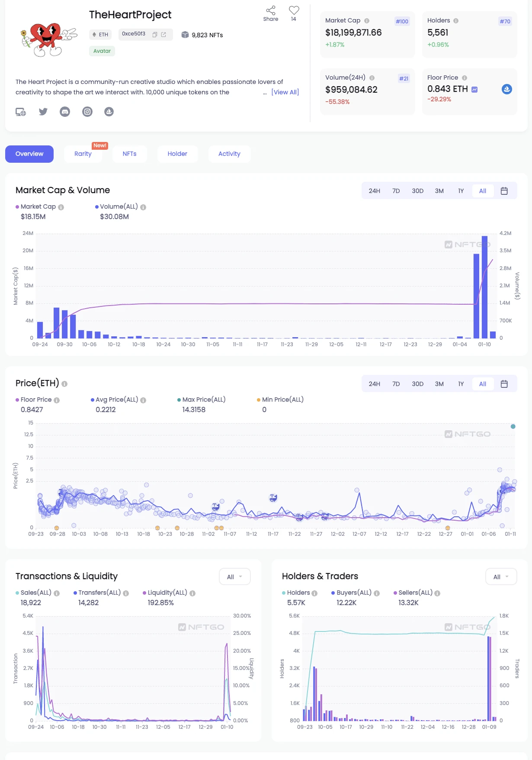Image resolution: width=532 pixels, height=760 pixels.
Task: Switch to the Rarity tab
Action: 83,154
